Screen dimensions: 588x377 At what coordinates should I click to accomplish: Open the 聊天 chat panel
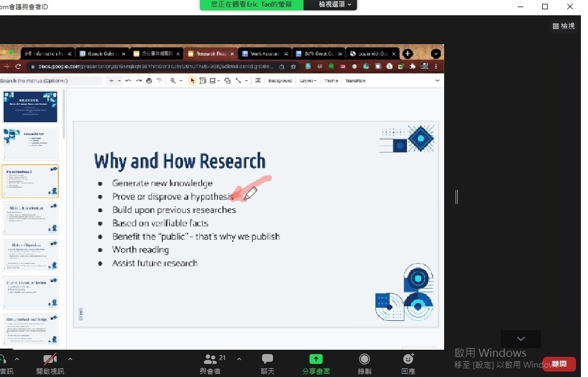coord(267,359)
